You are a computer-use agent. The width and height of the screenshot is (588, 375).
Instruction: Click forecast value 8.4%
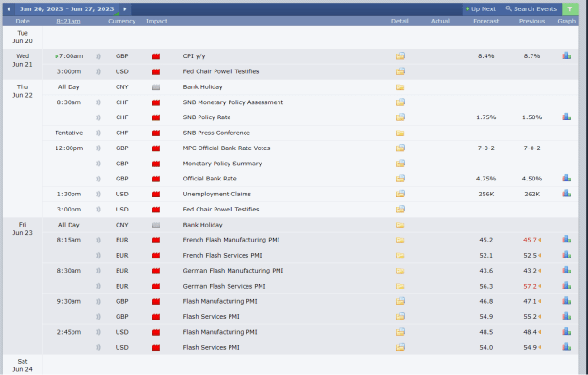click(486, 56)
